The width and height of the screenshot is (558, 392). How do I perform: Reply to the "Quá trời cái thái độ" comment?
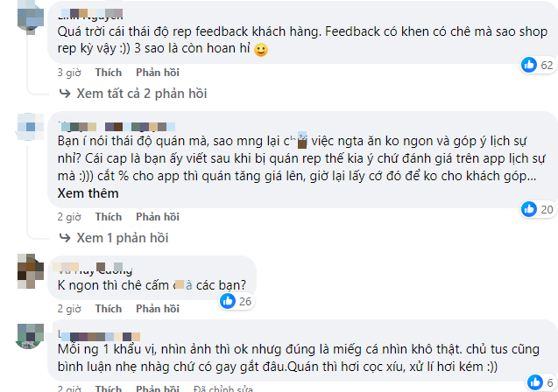click(x=158, y=73)
